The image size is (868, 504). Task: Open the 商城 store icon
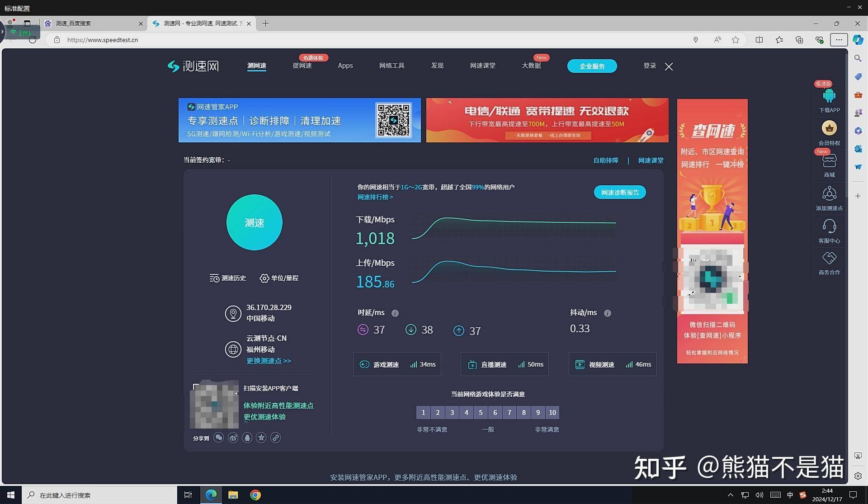[x=829, y=165]
